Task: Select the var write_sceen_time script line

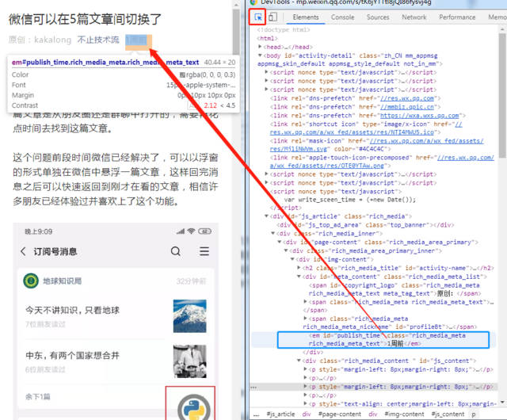Action: [350, 200]
